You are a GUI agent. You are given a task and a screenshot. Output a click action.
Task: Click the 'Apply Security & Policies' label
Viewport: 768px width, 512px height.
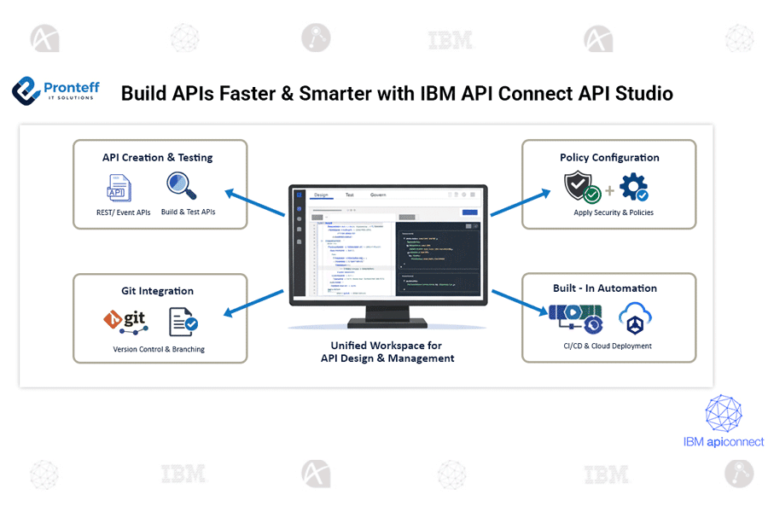[613, 212]
